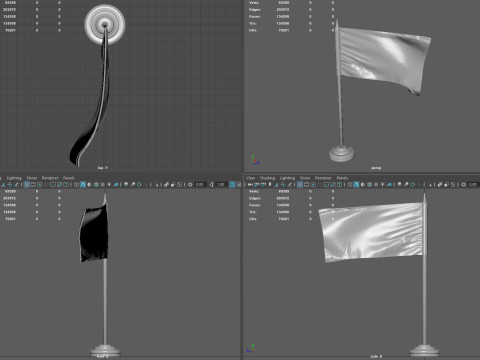
Task: Click Smooth Shade All in front-view toolbar
Action: pyautogui.click(x=83, y=184)
